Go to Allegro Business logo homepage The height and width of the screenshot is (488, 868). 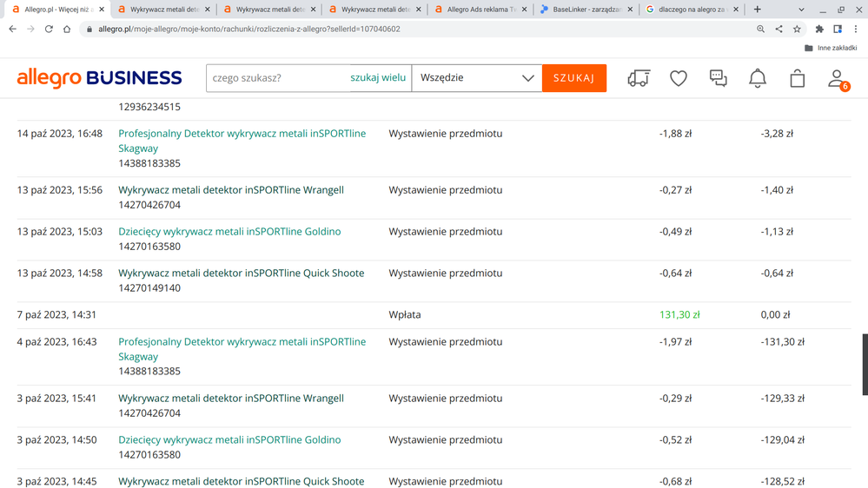coord(99,78)
